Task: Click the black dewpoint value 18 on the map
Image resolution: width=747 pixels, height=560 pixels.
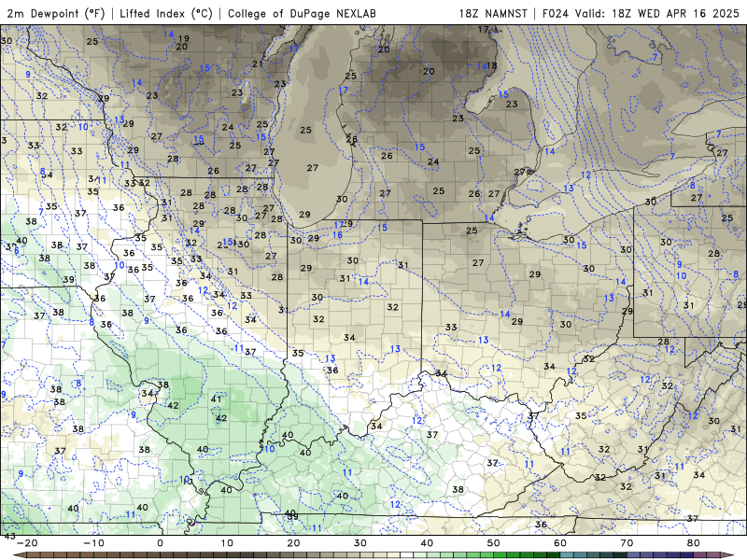Action: click(x=492, y=65)
